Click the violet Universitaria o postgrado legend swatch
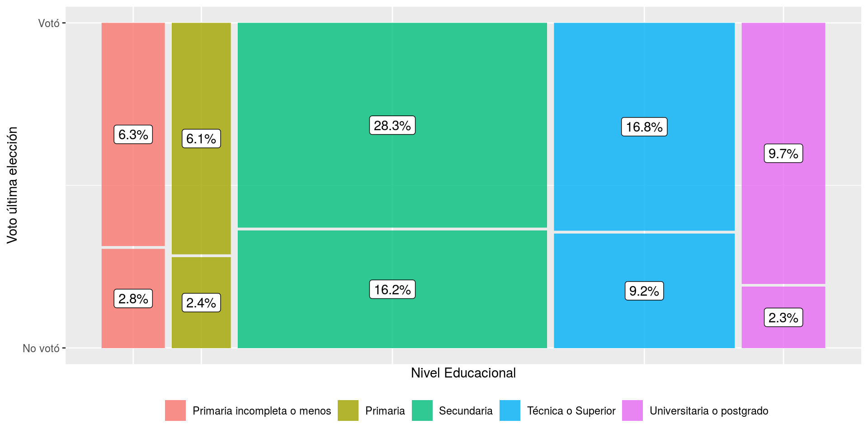The width and height of the screenshot is (868, 434). [x=632, y=410]
